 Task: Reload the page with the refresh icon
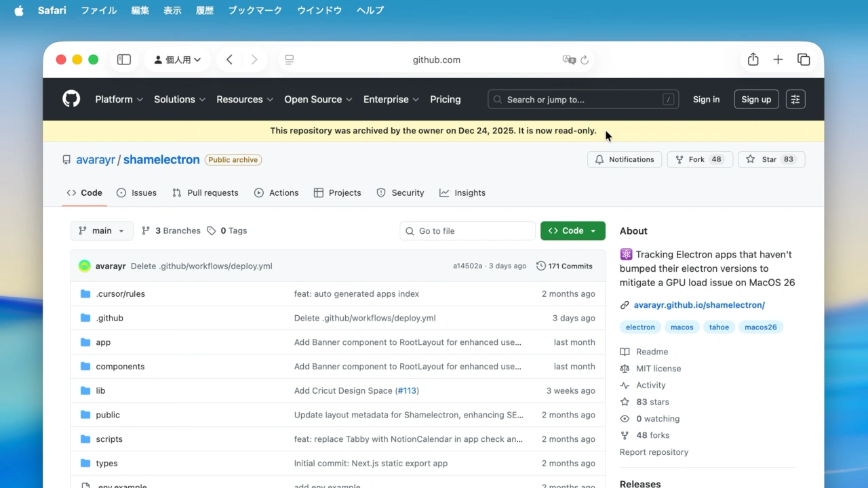click(x=585, y=60)
